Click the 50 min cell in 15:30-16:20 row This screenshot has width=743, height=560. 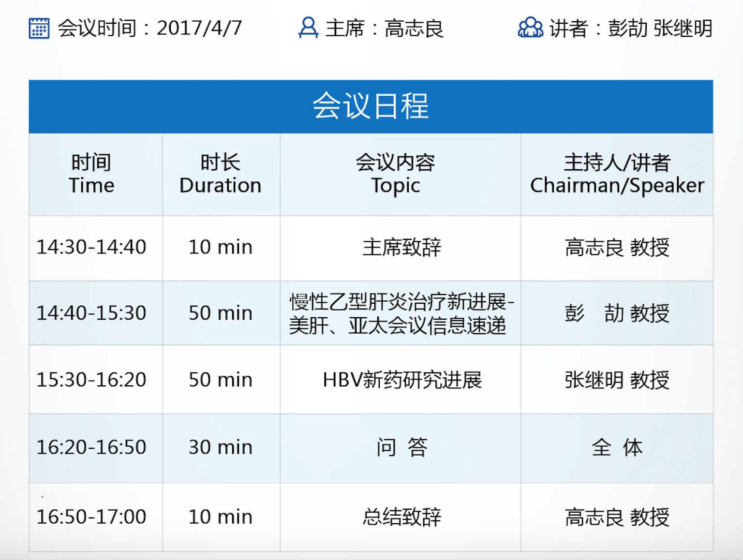click(221, 380)
